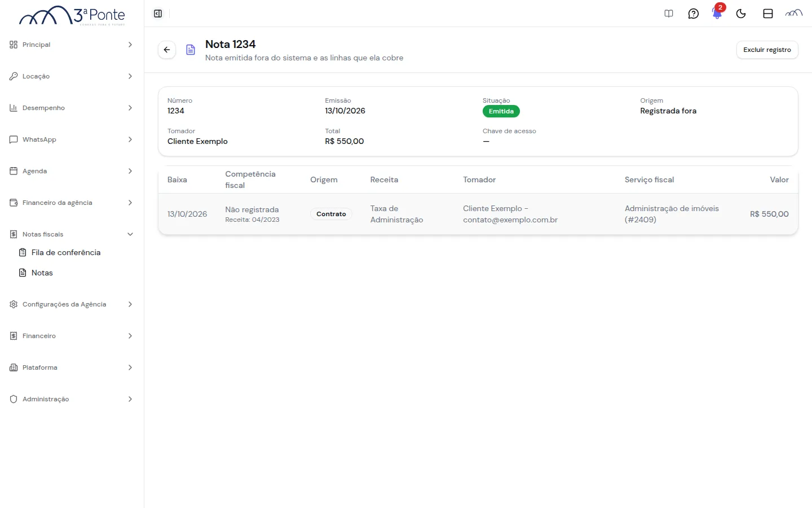The image size is (812, 508).
Task: Expand the Locação sidebar section
Action: point(72,76)
